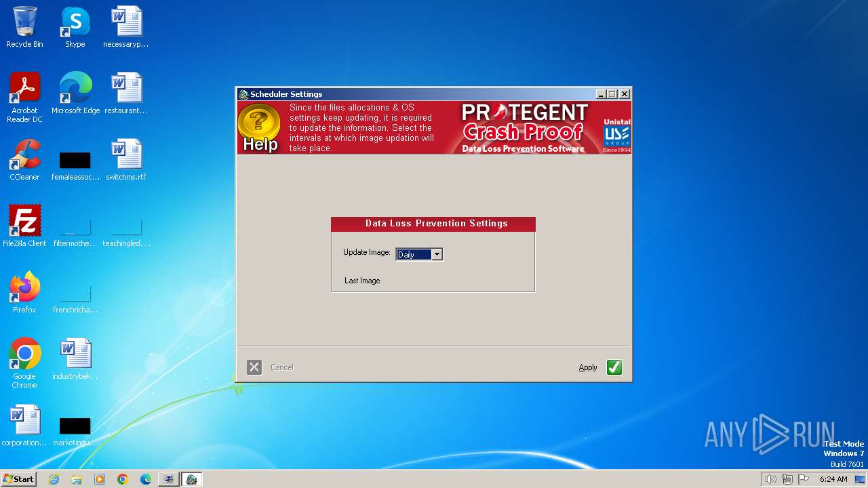Click the Last Image label
The image size is (868, 488).
click(362, 281)
